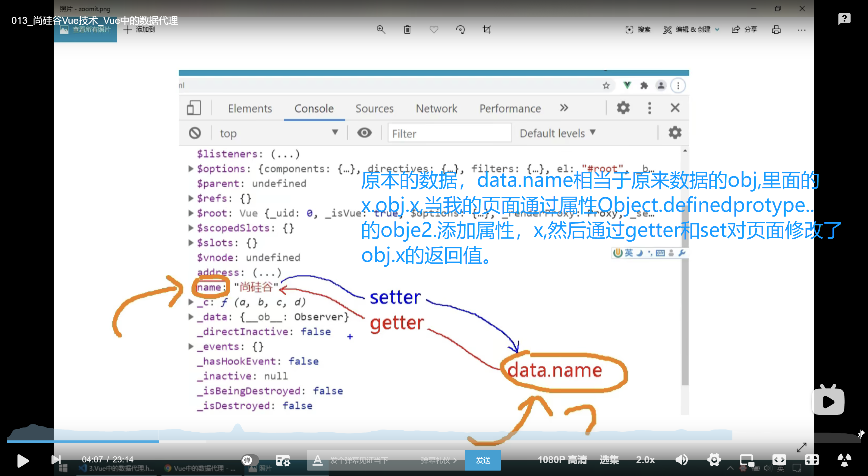868x476 pixels.
Task: Enable picture-in-picture mode
Action: click(747, 460)
